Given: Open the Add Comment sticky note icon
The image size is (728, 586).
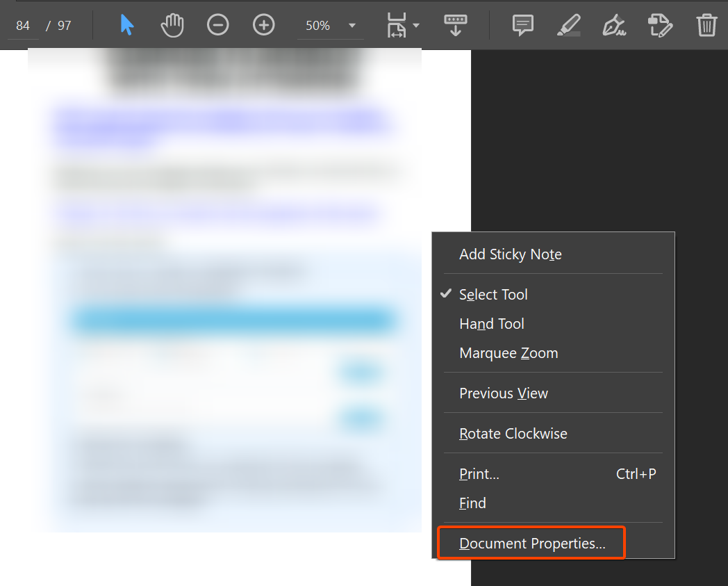Looking at the screenshot, I should tap(522, 25).
